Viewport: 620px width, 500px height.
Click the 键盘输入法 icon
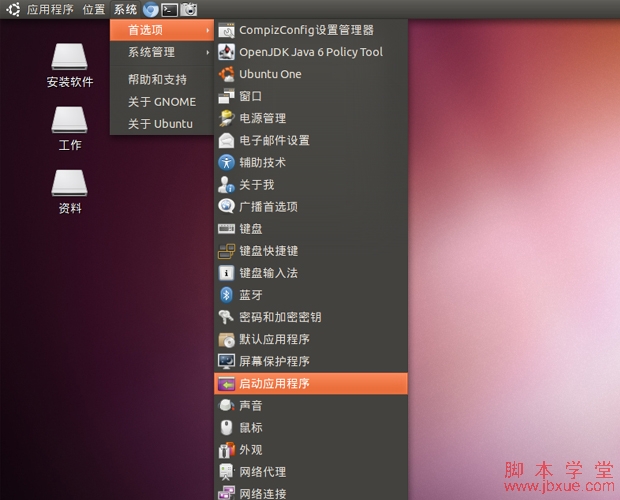(227, 273)
